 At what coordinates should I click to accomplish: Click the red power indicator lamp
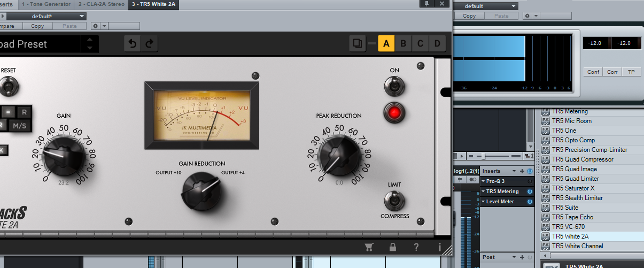(394, 112)
